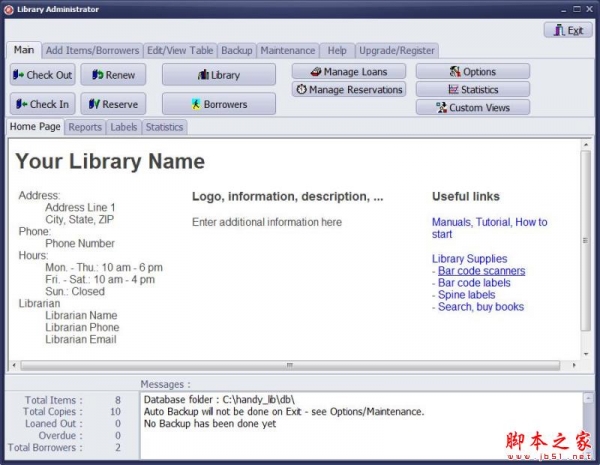Click the Statistics chart icon

pos(453,89)
